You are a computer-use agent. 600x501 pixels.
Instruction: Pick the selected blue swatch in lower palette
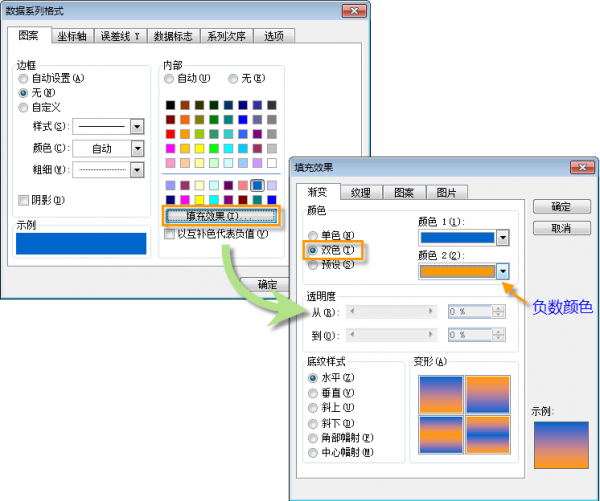tap(257, 185)
